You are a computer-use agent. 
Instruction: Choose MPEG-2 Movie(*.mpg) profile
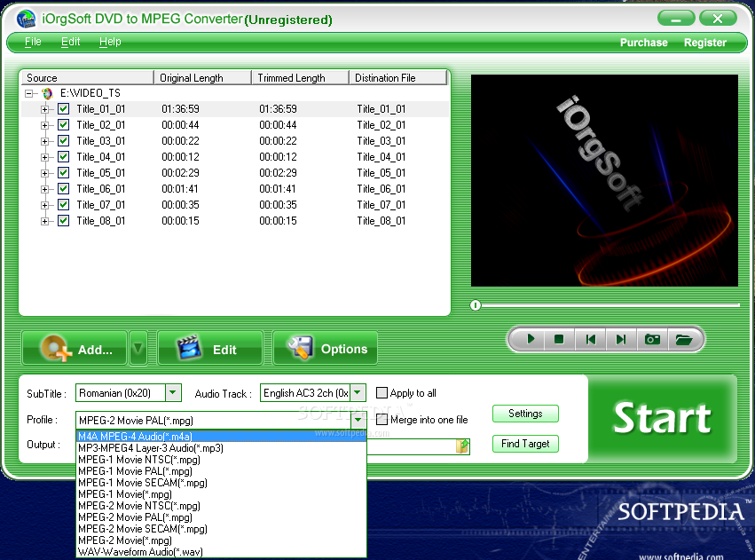coord(222,540)
